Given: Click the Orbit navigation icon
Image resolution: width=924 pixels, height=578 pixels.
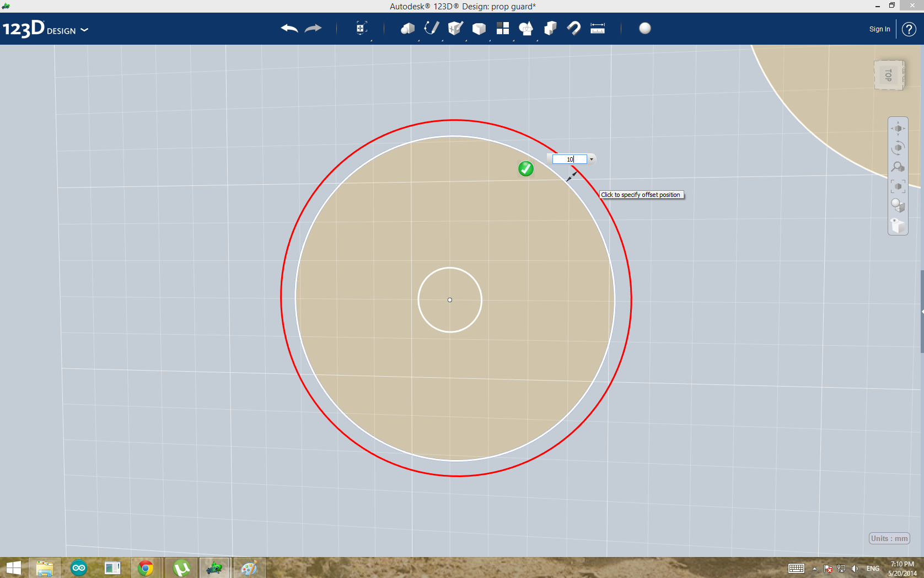Looking at the screenshot, I should pos(898,148).
